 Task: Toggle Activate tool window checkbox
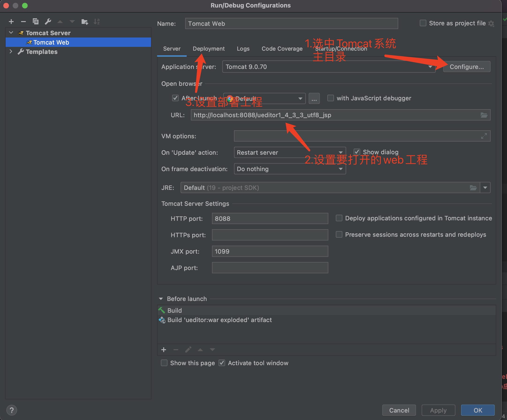(222, 363)
